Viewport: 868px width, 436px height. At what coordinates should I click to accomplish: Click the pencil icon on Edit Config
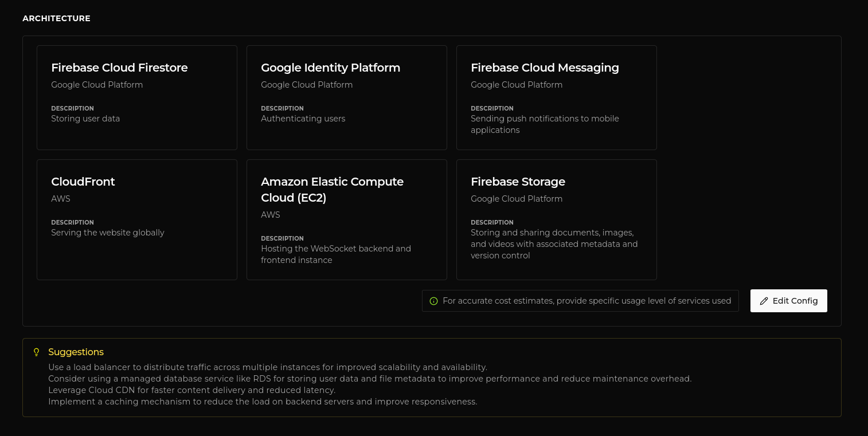[764, 301]
